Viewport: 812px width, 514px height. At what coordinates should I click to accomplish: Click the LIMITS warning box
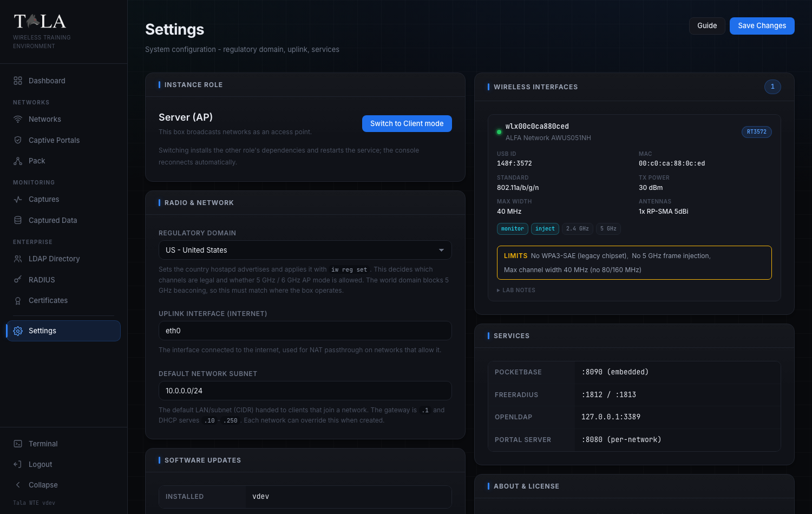(634, 263)
